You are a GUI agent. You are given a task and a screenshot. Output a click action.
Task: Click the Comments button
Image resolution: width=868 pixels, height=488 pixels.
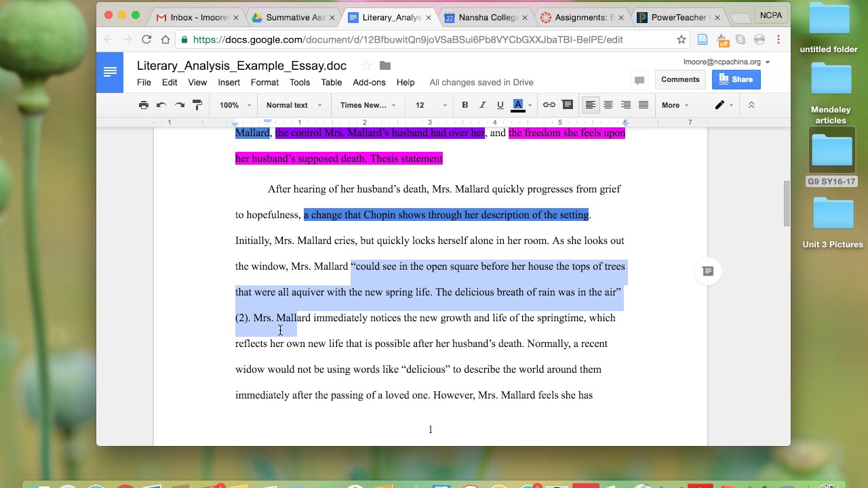tap(680, 79)
